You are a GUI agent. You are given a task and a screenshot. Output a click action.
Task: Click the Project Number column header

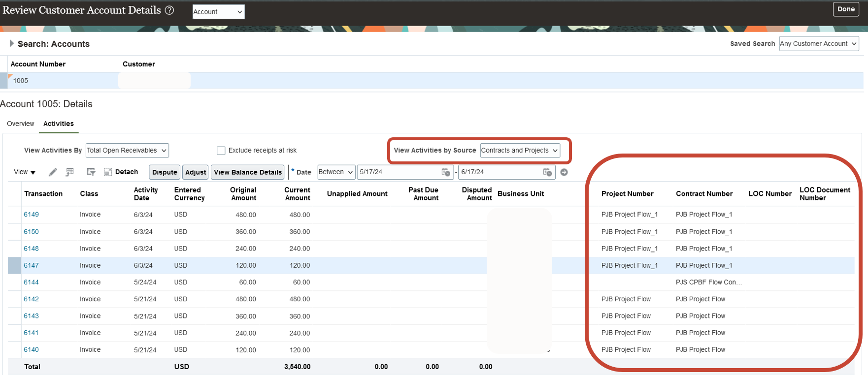tap(627, 194)
